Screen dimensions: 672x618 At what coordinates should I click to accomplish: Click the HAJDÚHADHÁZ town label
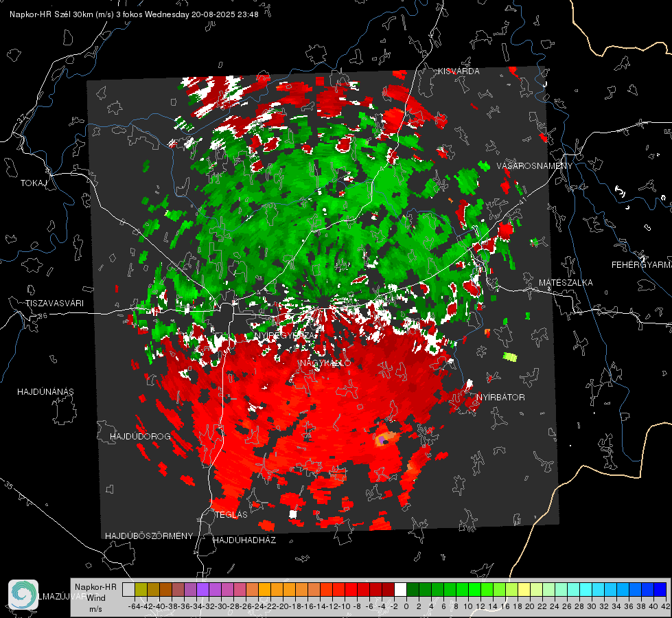click(x=244, y=540)
